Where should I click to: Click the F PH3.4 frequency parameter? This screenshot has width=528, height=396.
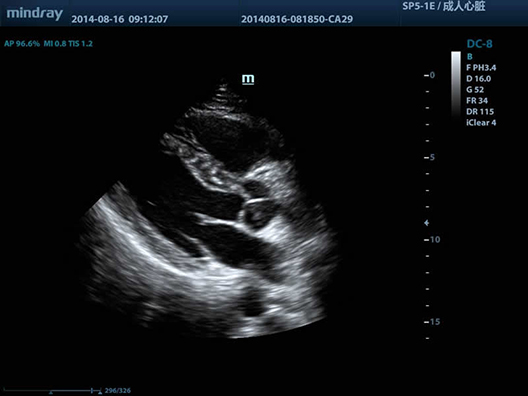point(481,68)
